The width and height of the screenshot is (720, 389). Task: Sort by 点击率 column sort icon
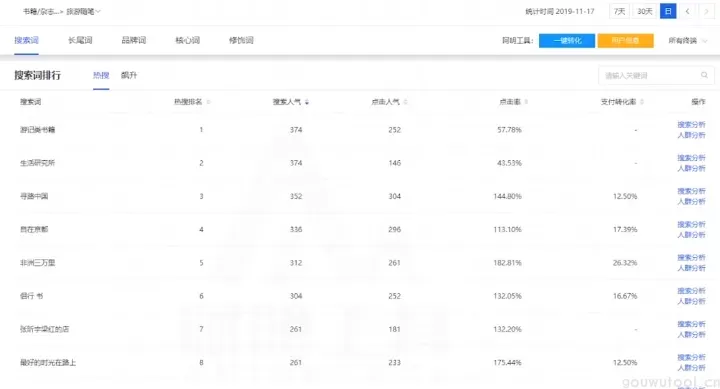[526, 102]
